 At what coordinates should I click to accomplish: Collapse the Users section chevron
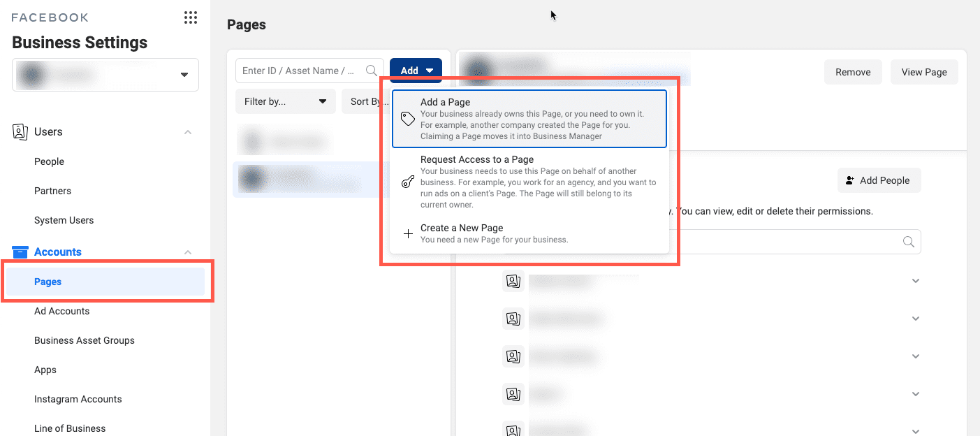188,132
